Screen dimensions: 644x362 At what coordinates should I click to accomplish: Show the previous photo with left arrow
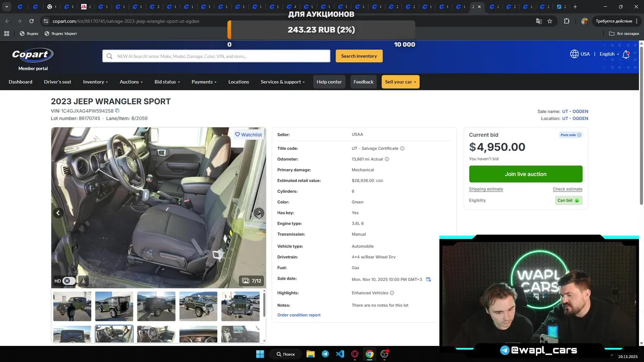pyautogui.click(x=58, y=213)
